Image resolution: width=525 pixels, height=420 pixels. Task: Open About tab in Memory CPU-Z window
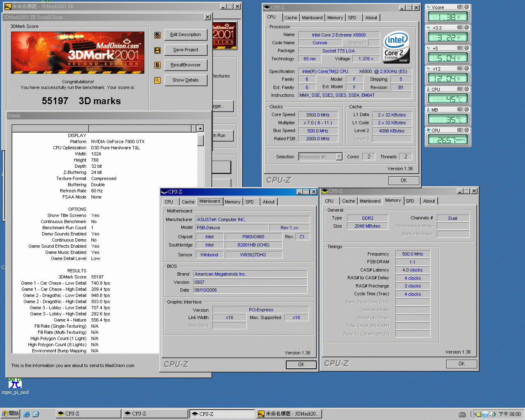pos(429,201)
